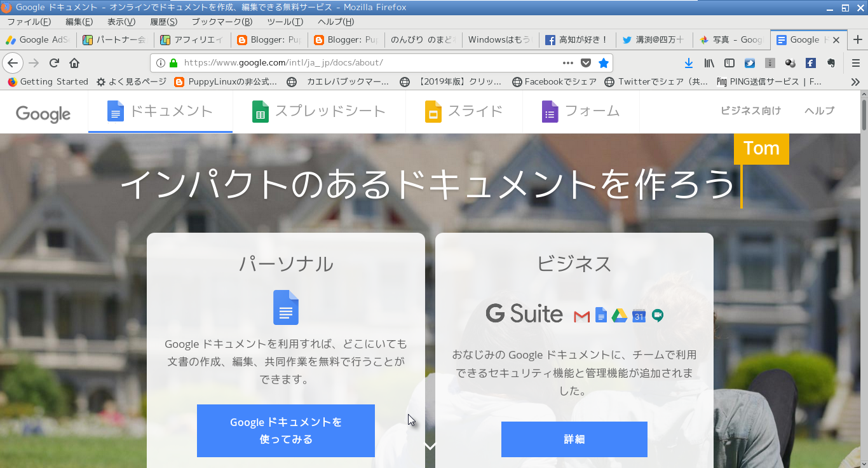Click the address bar URL field
This screenshot has height=468, width=868.
click(x=369, y=63)
